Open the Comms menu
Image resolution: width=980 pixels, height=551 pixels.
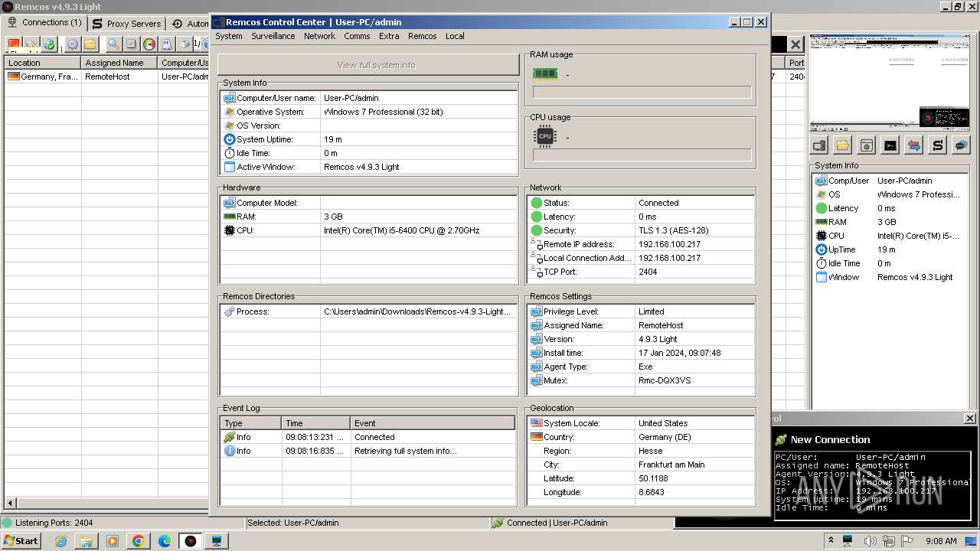pyautogui.click(x=357, y=36)
